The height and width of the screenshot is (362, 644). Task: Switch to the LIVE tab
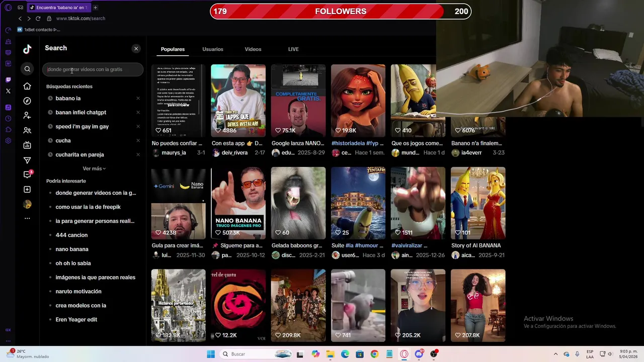pos(293,49)
